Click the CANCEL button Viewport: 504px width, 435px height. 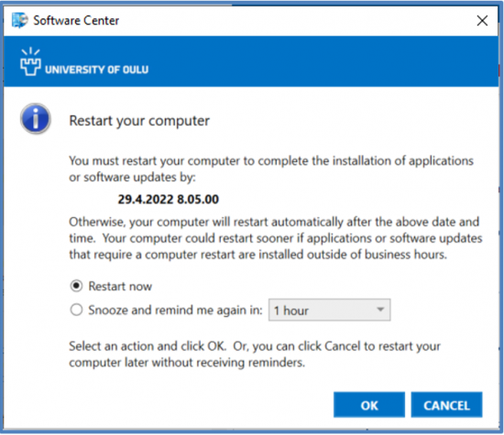point(446,405)
